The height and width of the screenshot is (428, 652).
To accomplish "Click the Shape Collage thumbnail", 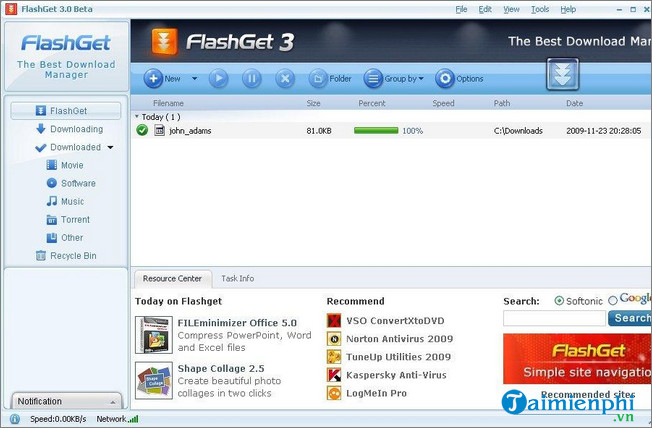I will 154,381.
